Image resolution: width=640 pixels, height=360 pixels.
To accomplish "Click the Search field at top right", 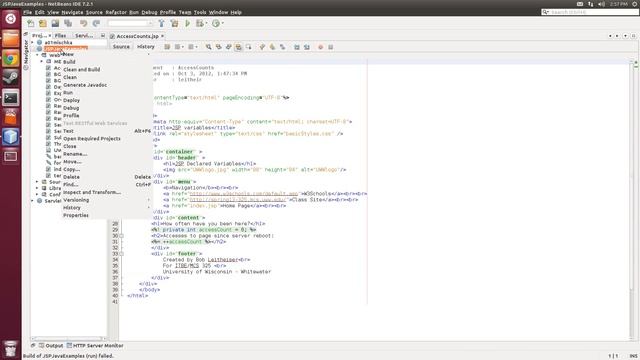I will 590,12.
